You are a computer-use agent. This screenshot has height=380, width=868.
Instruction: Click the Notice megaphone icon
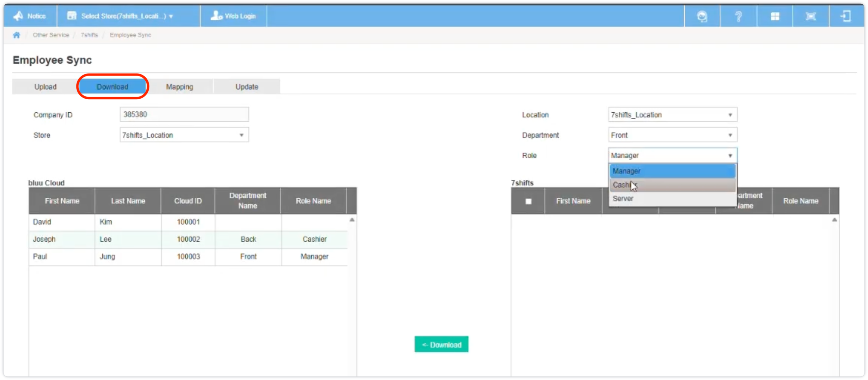tap(18, 16)
